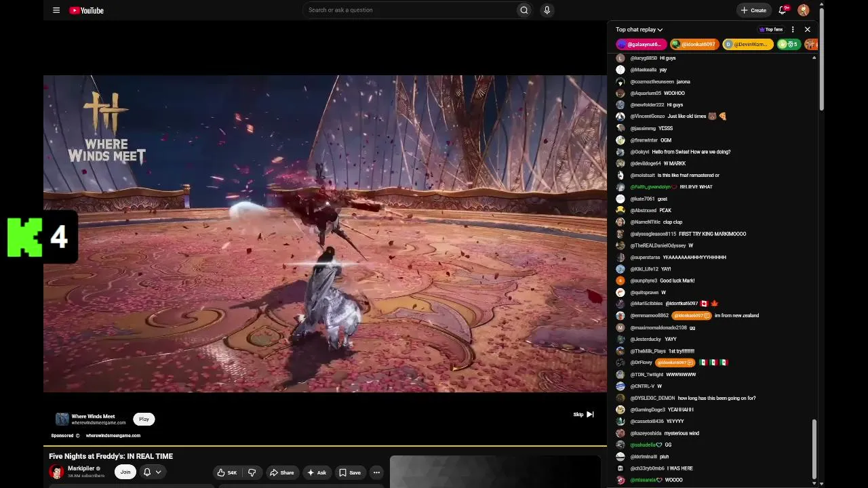Select @alyssagleason8115's FIRST TRY KING message

[x=712, y=234]
